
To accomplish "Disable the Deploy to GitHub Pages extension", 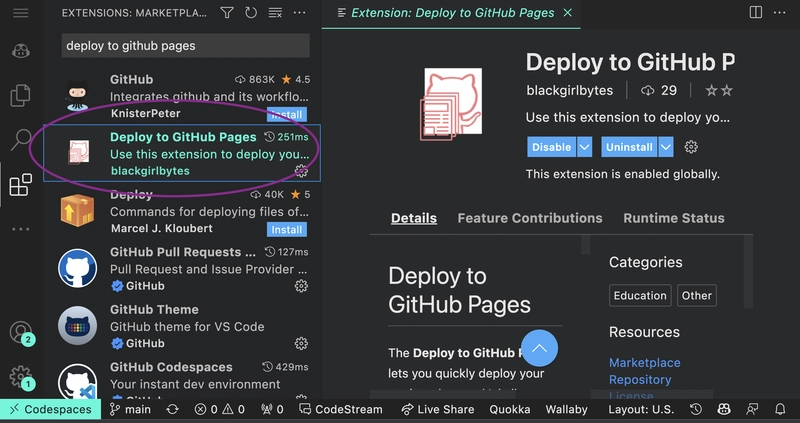I will click(x=551, y=147).
